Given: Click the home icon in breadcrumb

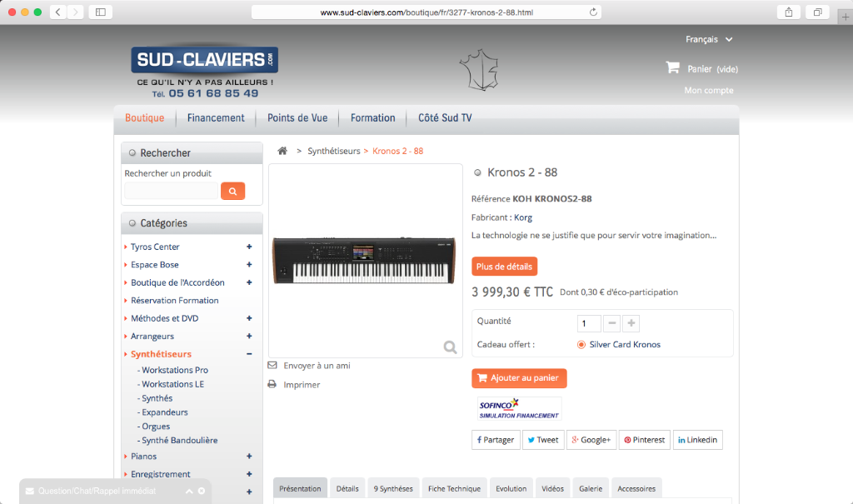Looking at the screenshot, I should point(282,151).
